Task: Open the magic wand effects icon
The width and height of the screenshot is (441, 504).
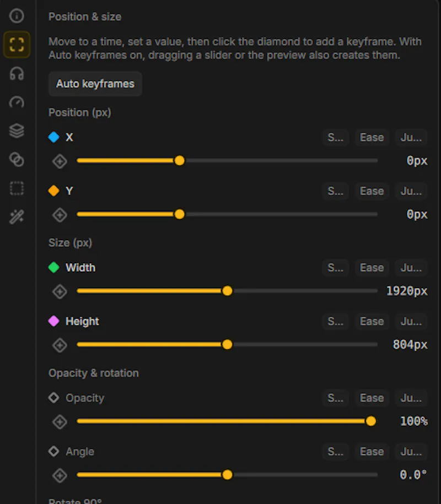Action: (x=17, y=216)
